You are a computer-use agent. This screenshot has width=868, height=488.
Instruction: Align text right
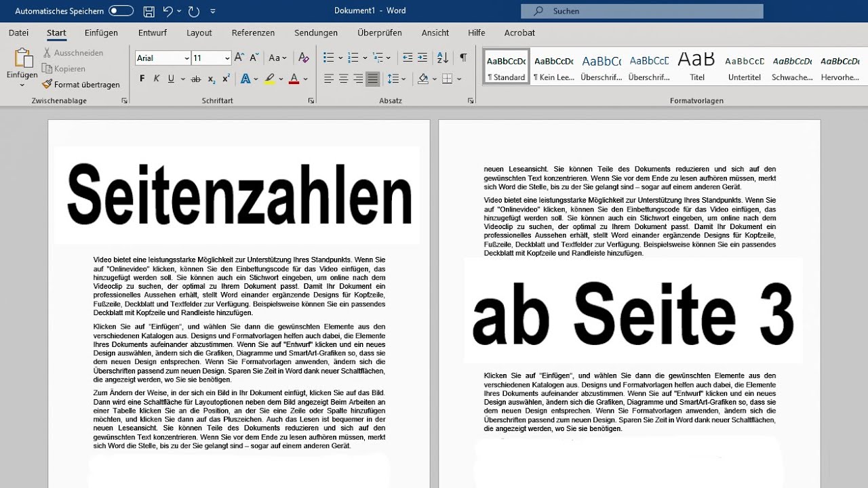pos(358,79)
